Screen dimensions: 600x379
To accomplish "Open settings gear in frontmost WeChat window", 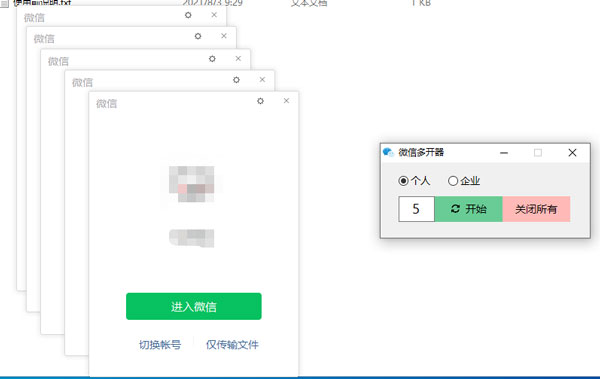I will point(261,101).
